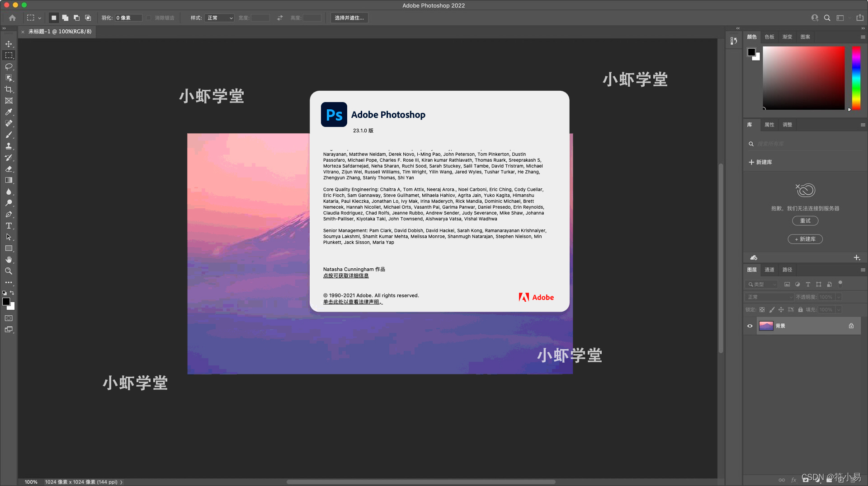The height and width of the screenshot is (486, 868).
Task: Open the 填充 fill dropdown arrow
Action: [839, 309]
